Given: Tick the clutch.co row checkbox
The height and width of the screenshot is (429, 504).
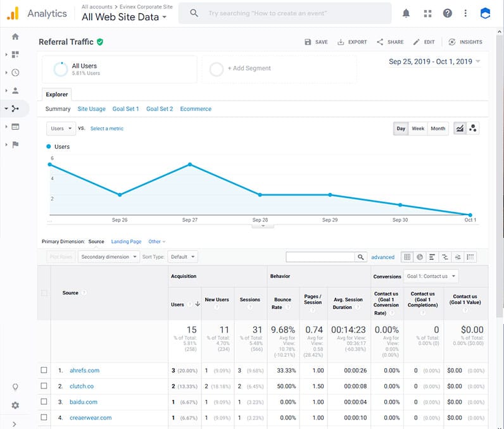Looking at the screenshot, I should point(44,385).
